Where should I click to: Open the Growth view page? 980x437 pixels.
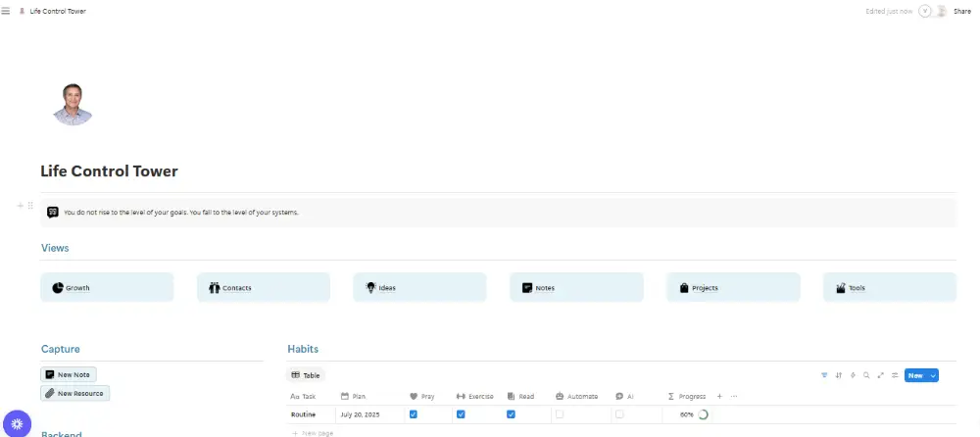pos(107,288)
